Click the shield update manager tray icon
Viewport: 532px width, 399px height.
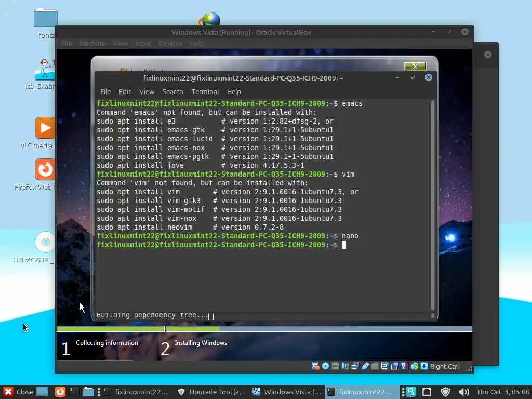(445, 392)
